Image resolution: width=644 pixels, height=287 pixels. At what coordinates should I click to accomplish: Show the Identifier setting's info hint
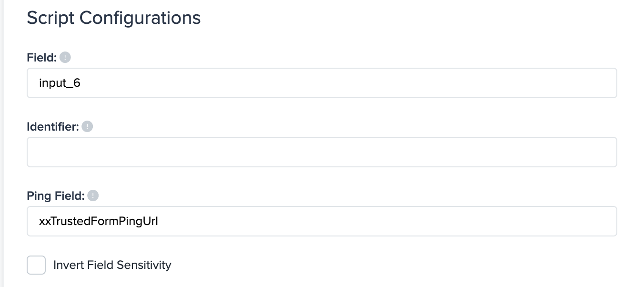click(87, 127)
